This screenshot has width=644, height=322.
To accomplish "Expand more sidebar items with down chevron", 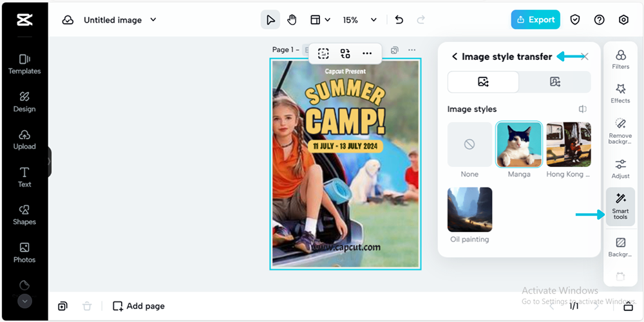I will [x=24, y=301].
